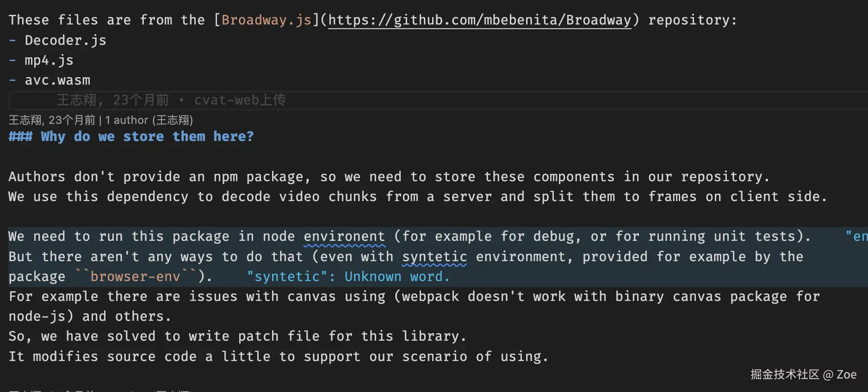868x392 pixels.
Task: Click the underlined word 'syntetic'
Action: pyautogui.click(x=434, y=257)
